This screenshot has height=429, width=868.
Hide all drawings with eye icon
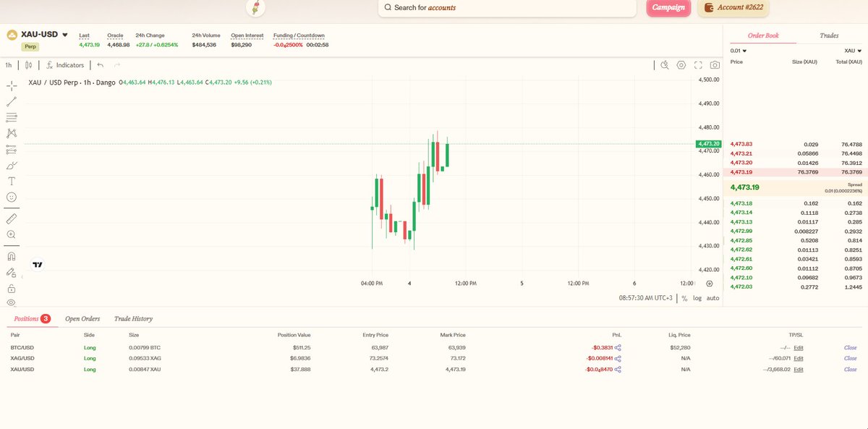12,302
